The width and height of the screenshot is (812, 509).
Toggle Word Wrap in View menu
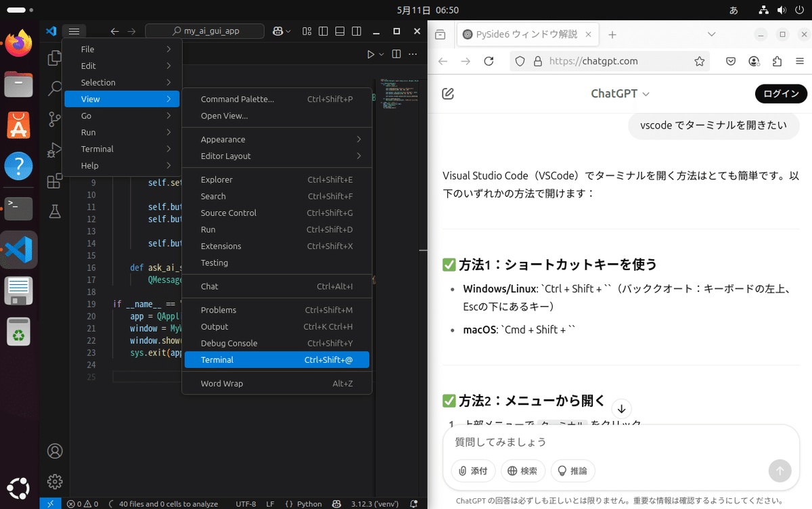point(277,383)
